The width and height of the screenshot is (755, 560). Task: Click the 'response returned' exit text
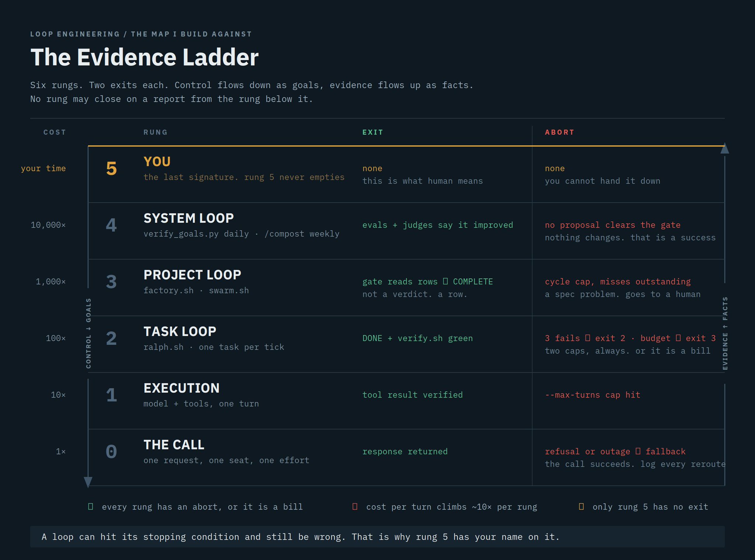tap(405, 452)
